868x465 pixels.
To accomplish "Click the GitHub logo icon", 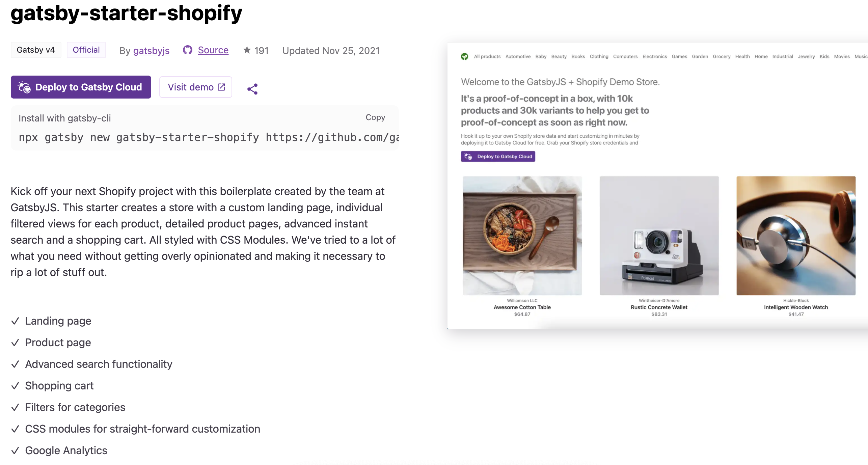I will 188,50.
